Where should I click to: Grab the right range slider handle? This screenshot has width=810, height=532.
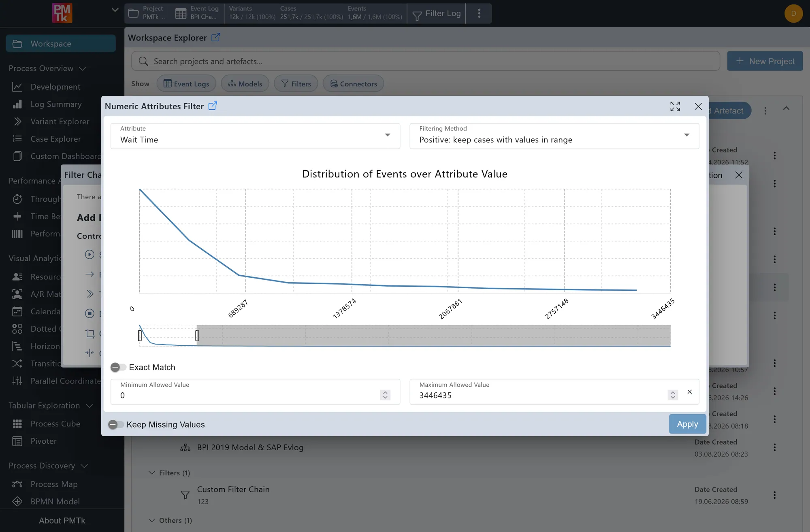point(197,335)
